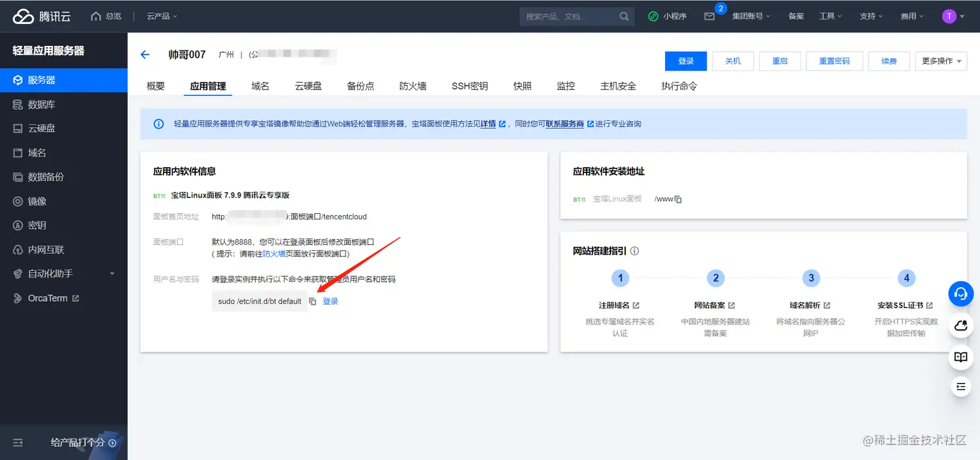980x460 pixels.
Task: Copy the sudo bt default command
Action: (312, 301)
